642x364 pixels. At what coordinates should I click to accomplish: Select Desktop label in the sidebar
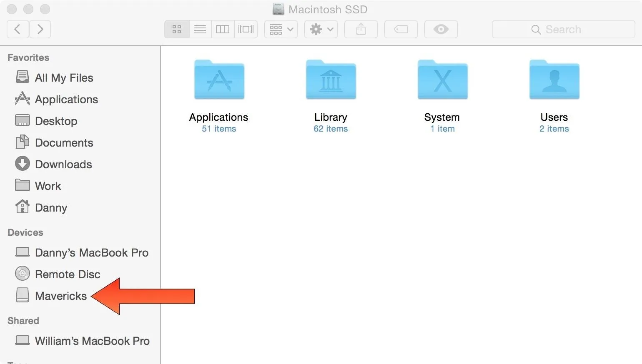[56, 121]
